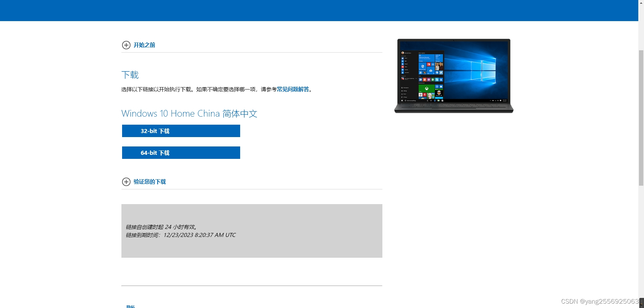Click the plus icon next to 验证您的下载
Viewport: 644px width, 308px height.
(x=126, y=182)
